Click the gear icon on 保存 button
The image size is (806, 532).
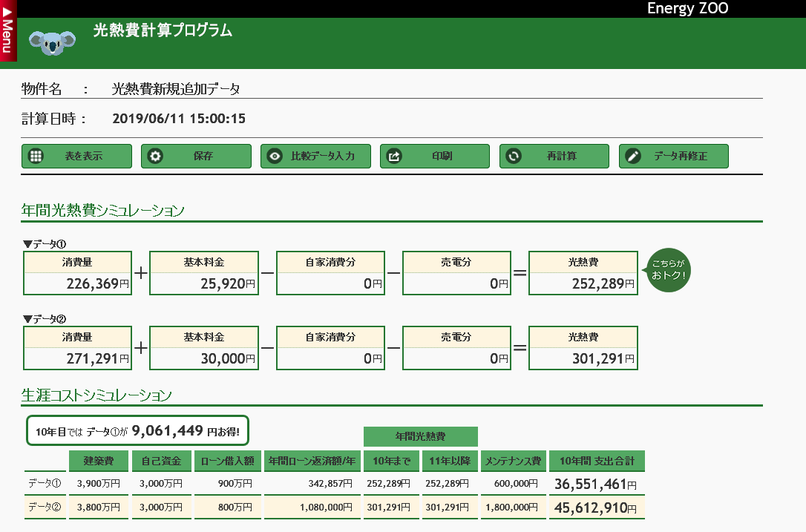pos(155,157)
